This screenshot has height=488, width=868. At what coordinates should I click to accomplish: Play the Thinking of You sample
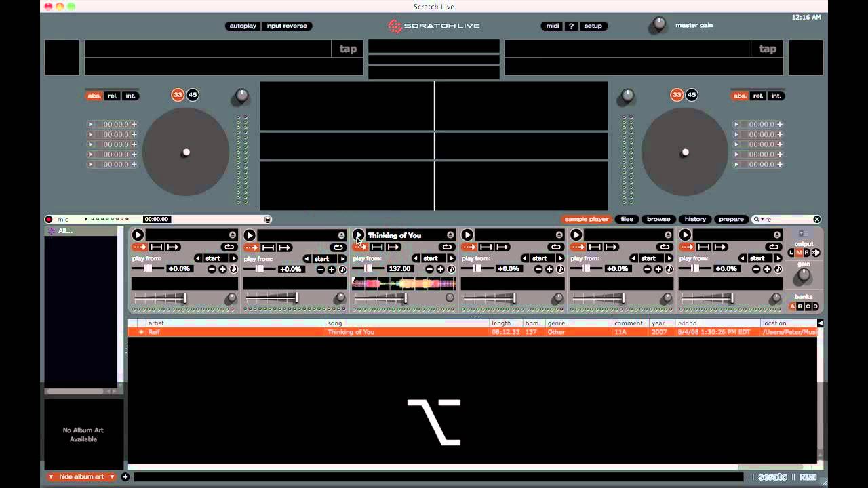coord(358,235)
